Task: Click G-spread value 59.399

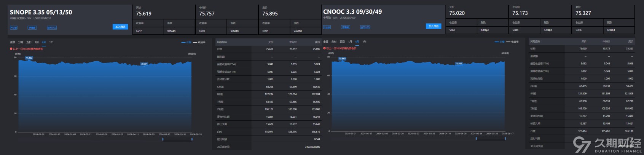Action: click(x=293, y=87)
